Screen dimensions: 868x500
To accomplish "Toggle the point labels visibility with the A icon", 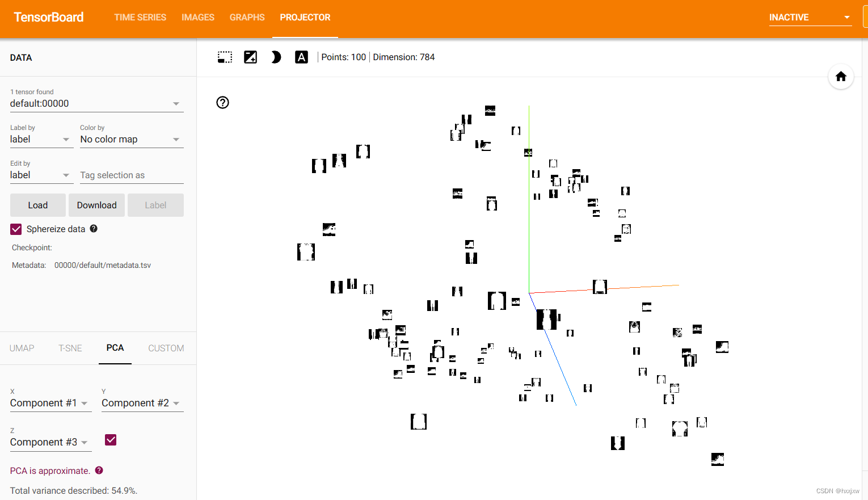I will pos(301,57).
